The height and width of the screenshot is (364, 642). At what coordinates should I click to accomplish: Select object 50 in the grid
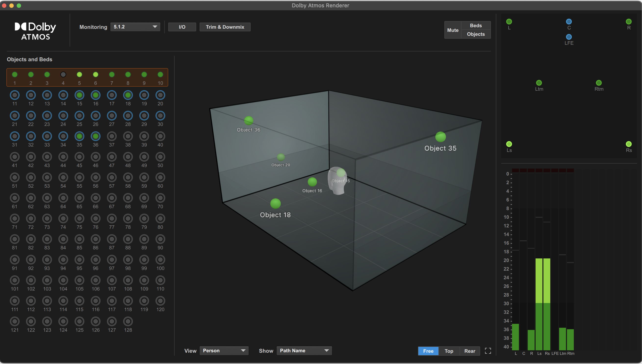tap(160, 157)
